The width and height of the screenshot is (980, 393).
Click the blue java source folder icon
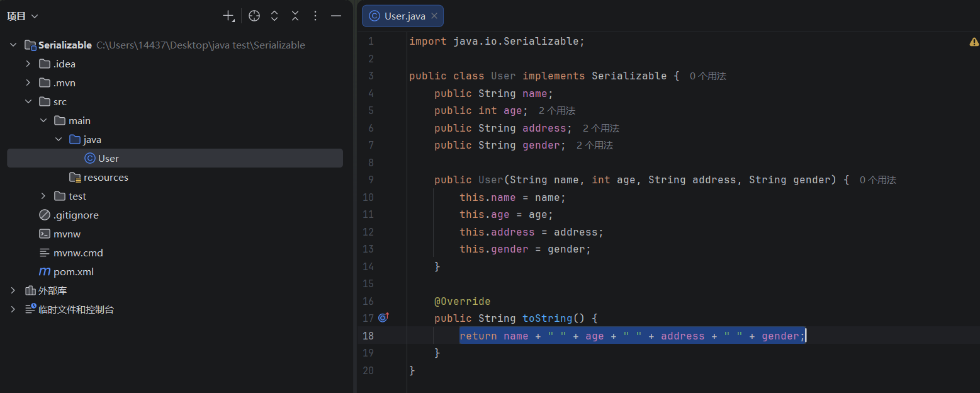74,139
